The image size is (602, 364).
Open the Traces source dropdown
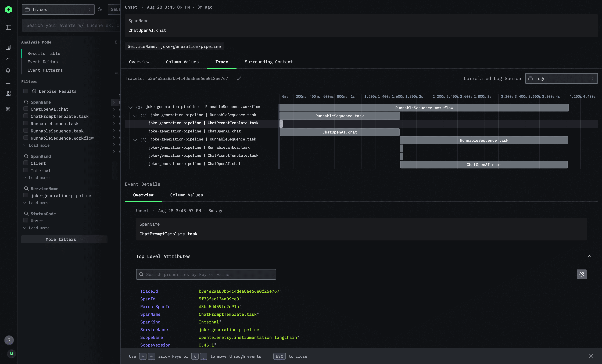click(58, 10)
